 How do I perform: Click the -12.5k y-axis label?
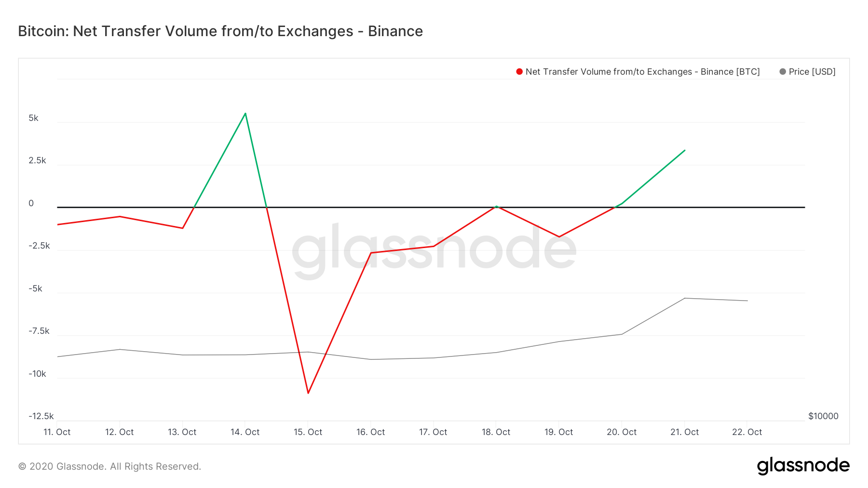41,416
